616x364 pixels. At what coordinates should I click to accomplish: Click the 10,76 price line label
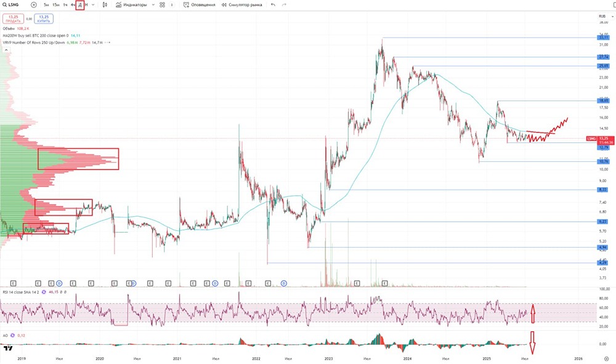[604, 161]
